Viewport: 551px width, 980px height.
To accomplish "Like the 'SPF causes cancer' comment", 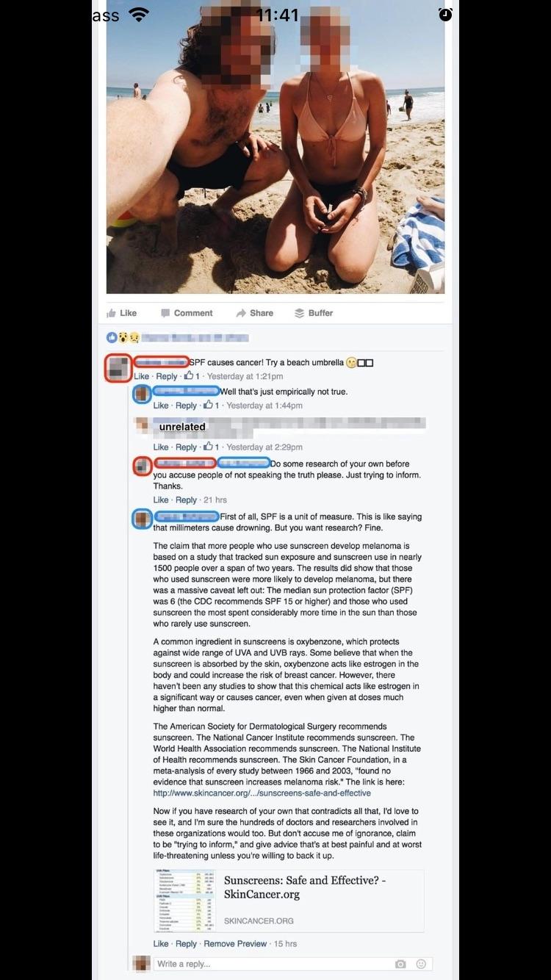I will [142, 376].
